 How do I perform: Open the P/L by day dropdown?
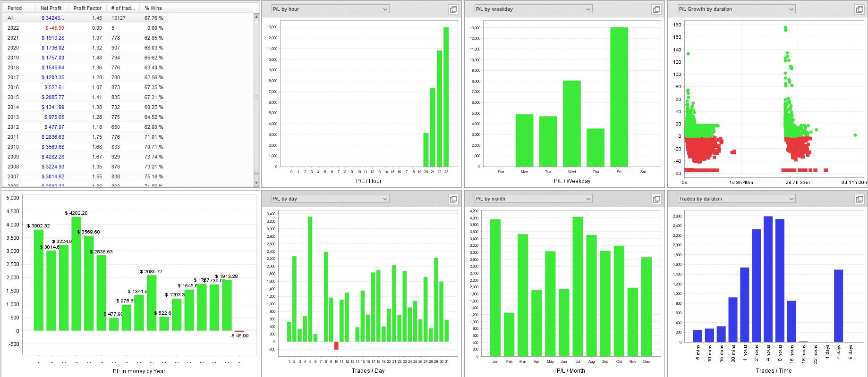coord(330,199)
